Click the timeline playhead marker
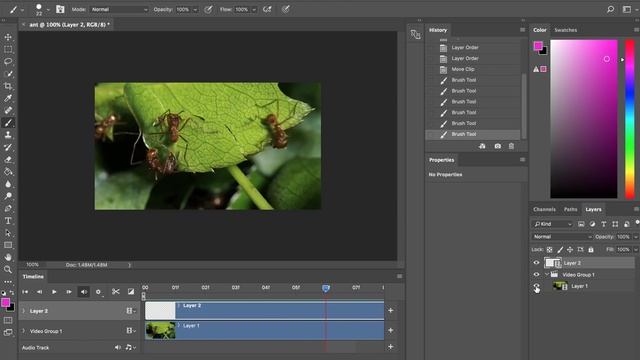The width and height of the screenshot is (640, 360). [326, 289]
